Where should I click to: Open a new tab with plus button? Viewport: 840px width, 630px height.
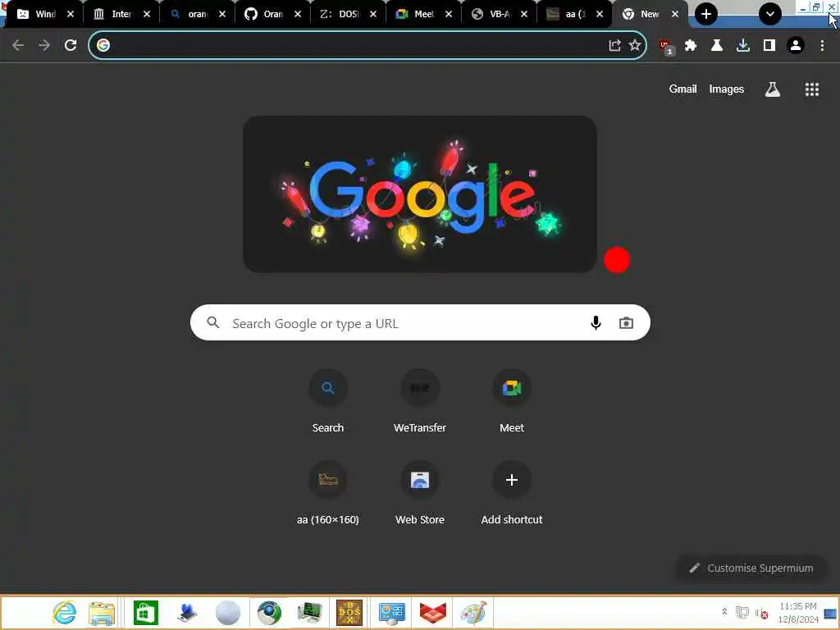coord(706,14)
